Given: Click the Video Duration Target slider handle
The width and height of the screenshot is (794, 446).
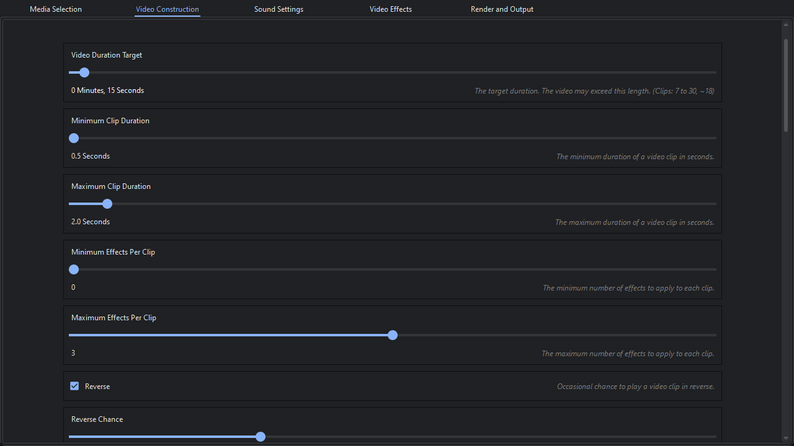Looking at the screenshot, I should pyautogui.click(x=84, y=73).
